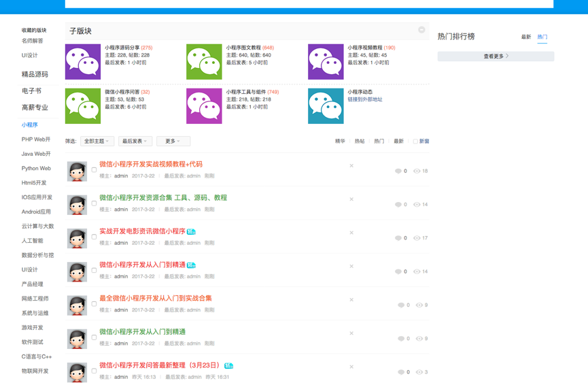
Task: Select Android应用 in sidebar
Action: coord(36,212)
